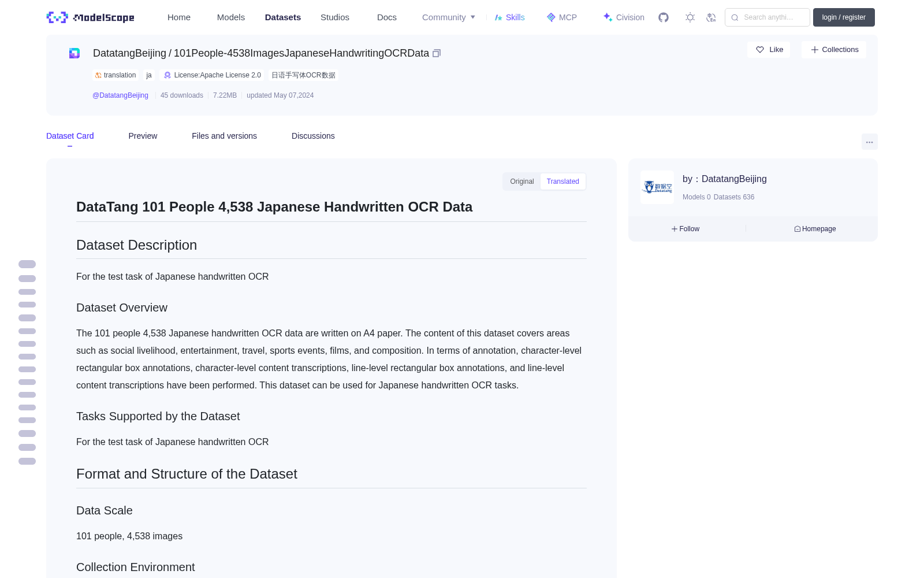Viewport: 924px width, 578px height.
Task: Jump via first outline marker in sidebar
Action: (27, 264)
